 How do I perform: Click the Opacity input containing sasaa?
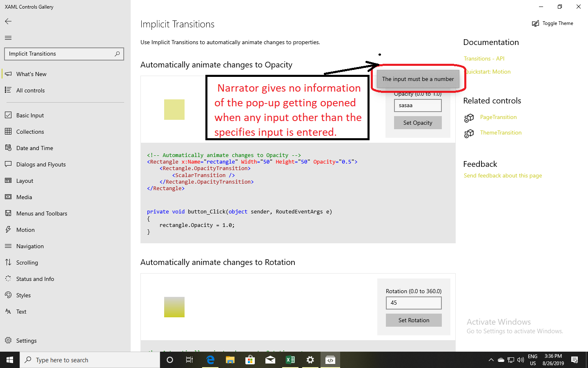click(418, 105)
